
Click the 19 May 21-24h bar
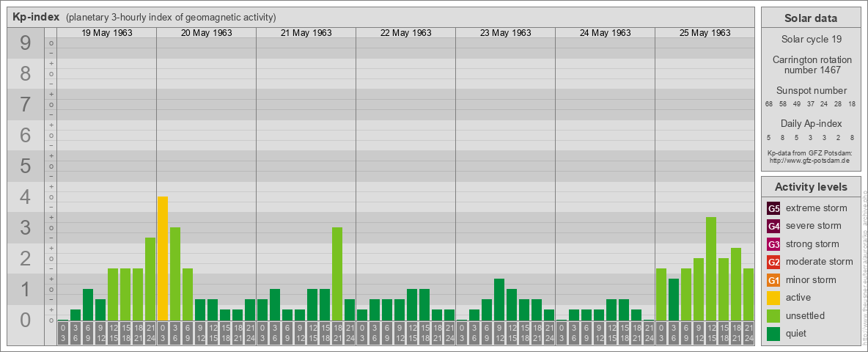pos(150,279)
